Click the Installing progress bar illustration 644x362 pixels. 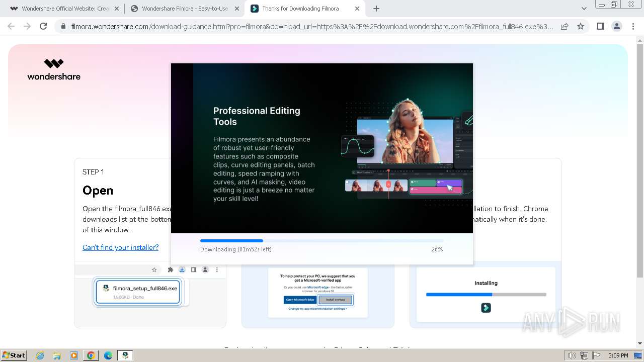point(486,295)
